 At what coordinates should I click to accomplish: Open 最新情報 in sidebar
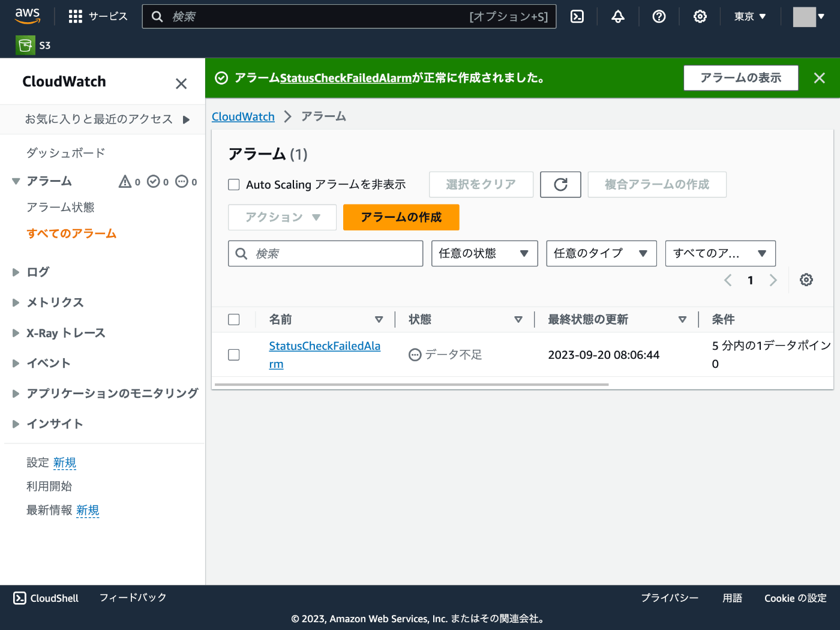pos(49,510)
